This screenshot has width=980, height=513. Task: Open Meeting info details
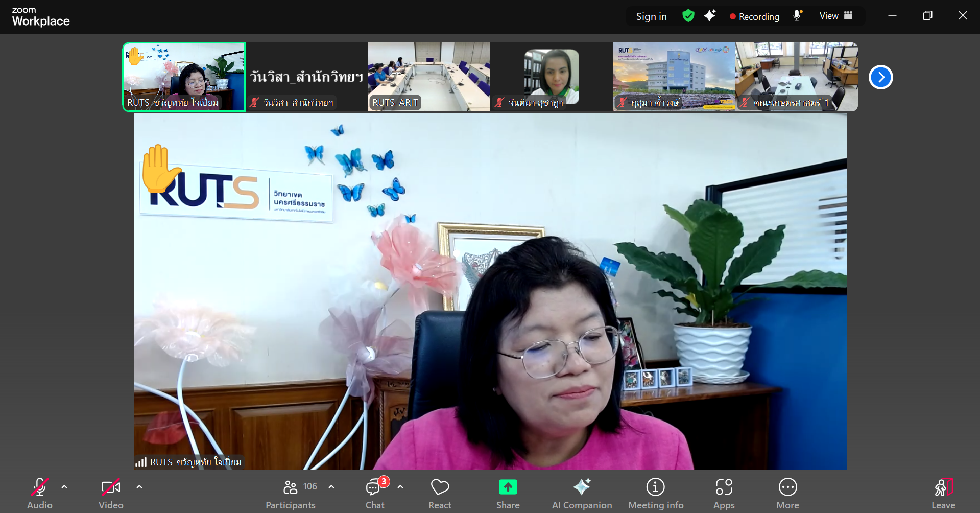click(655, 488)
